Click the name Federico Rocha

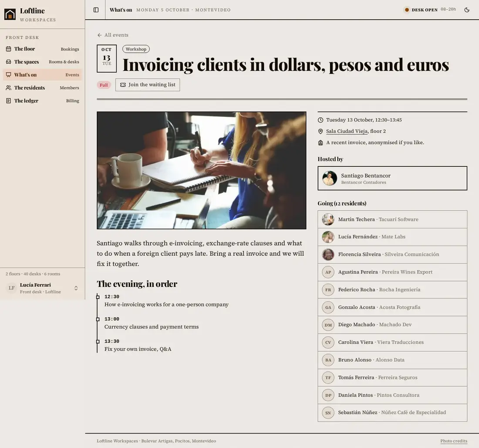tap(357, 290)
